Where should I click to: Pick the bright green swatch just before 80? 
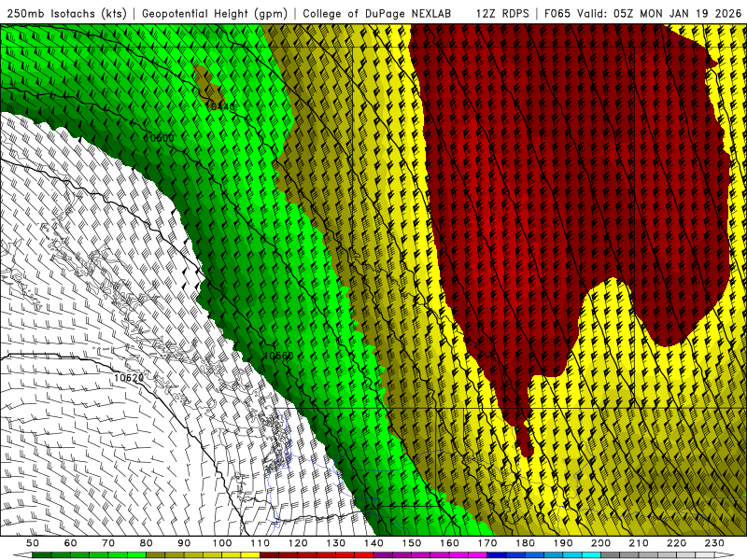pos(136,555)
